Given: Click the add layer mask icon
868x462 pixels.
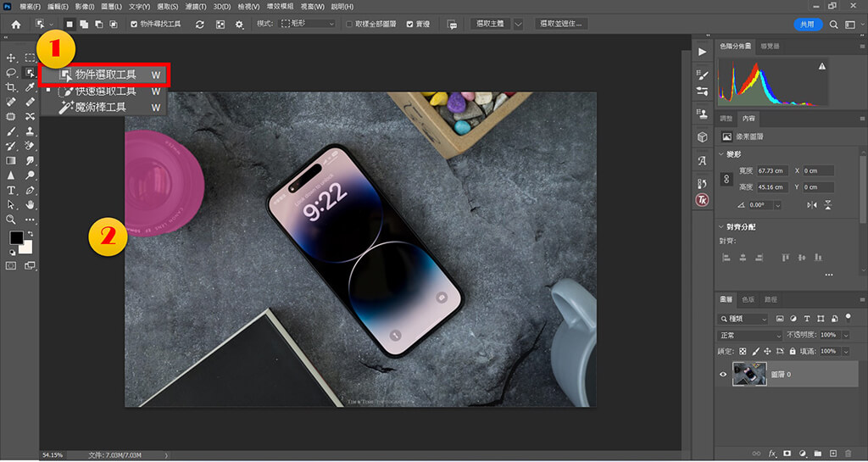Looking at the screenshot, I should click(x=787, y=454).
